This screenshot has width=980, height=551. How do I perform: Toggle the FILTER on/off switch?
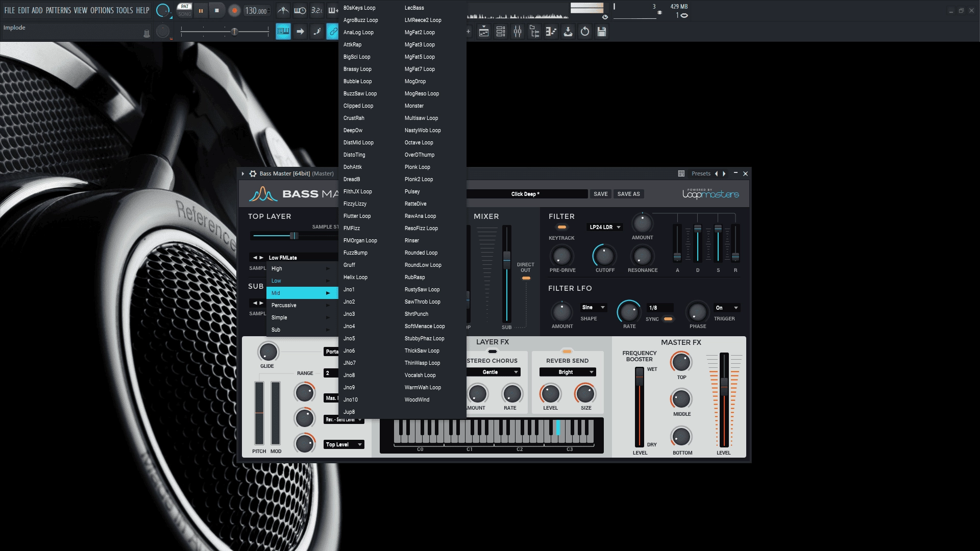(x=562, y=227)
